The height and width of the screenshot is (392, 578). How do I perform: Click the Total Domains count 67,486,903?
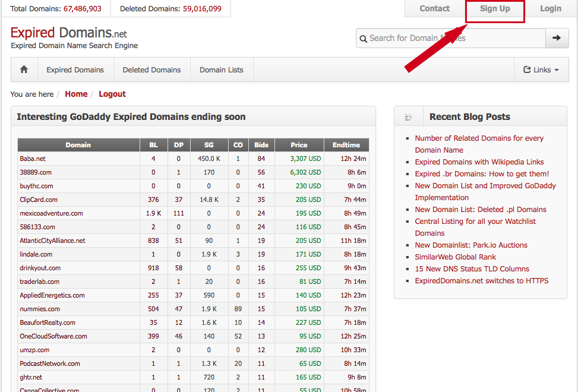[82, 8]
